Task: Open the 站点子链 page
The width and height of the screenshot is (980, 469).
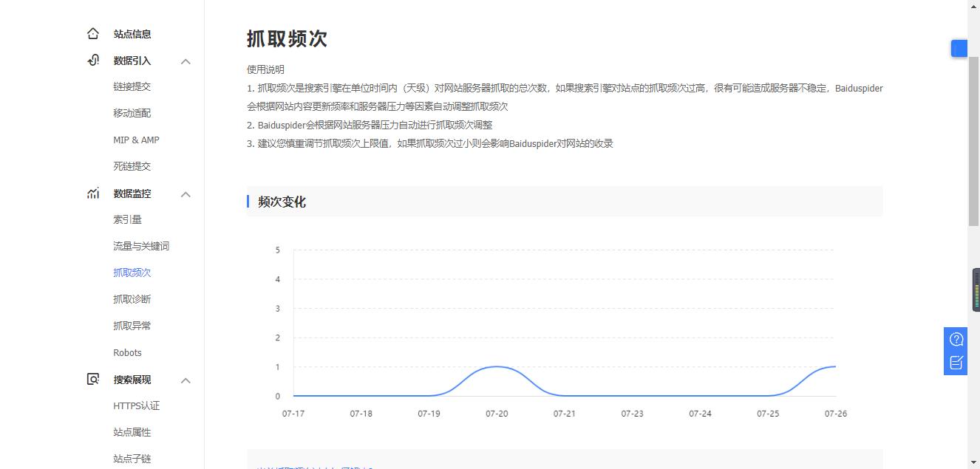Action: [x=132, y=459]
